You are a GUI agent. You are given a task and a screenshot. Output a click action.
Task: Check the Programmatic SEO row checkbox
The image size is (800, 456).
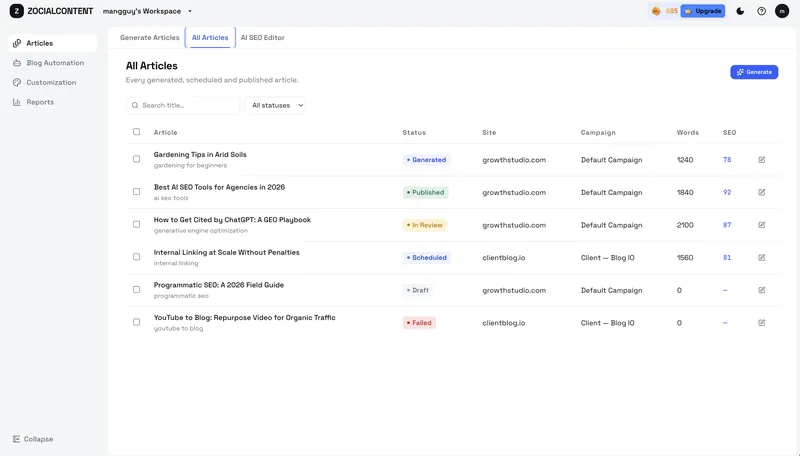[x=136, y=290]
